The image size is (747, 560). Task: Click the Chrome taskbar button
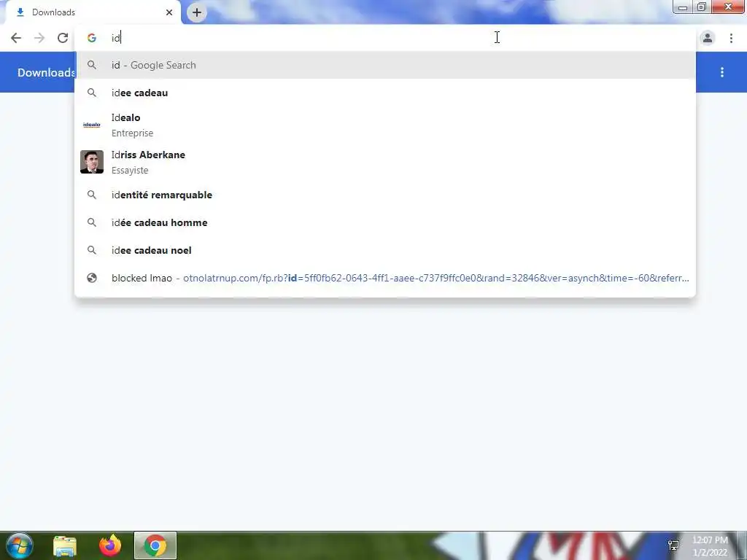[155, 545]
